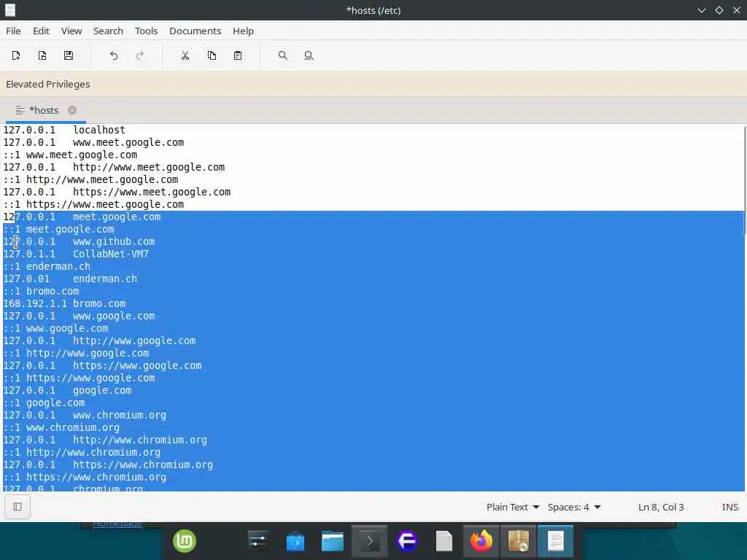747x560 pixels.
Task: Click the ::1 enderman.ch line
Action: (47, 266)
